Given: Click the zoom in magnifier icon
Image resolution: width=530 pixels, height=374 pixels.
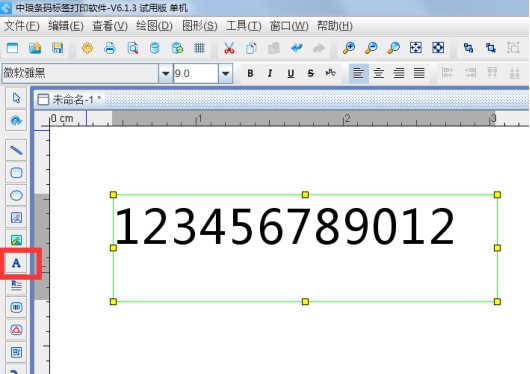Looking at the screenshot, I should pos(348,48).
